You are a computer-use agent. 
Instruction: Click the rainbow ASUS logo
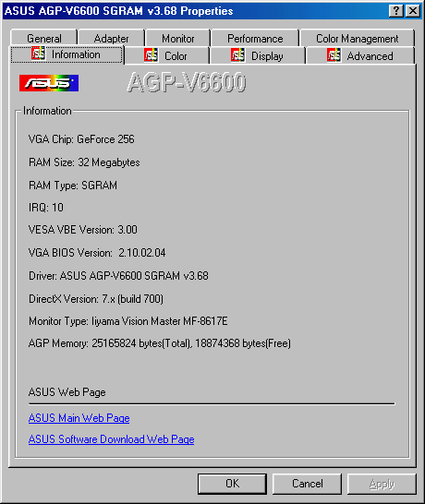click(x=49, y=83)
